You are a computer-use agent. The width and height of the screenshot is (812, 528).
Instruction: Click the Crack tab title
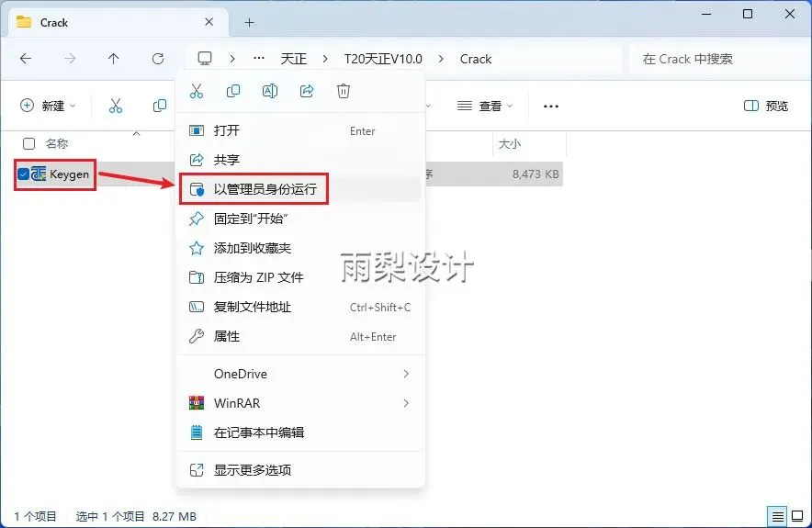pyautogui.click(x=54, y=23)
